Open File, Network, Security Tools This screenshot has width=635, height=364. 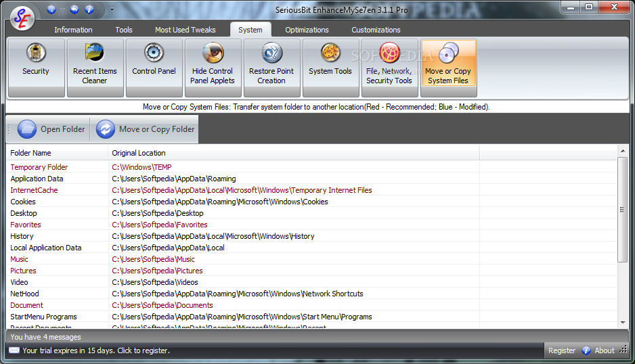click(389, 68)
